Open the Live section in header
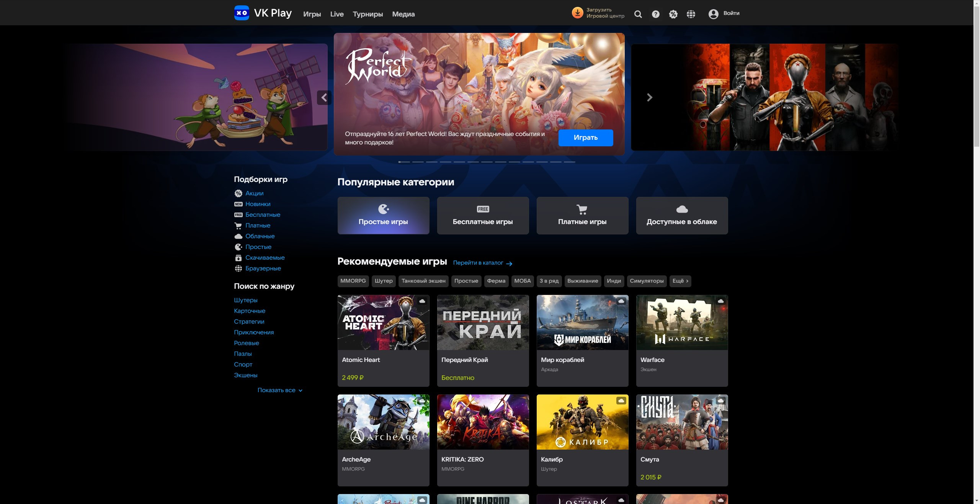This screenshot has height=504, width=980. (x=337, y=14)
